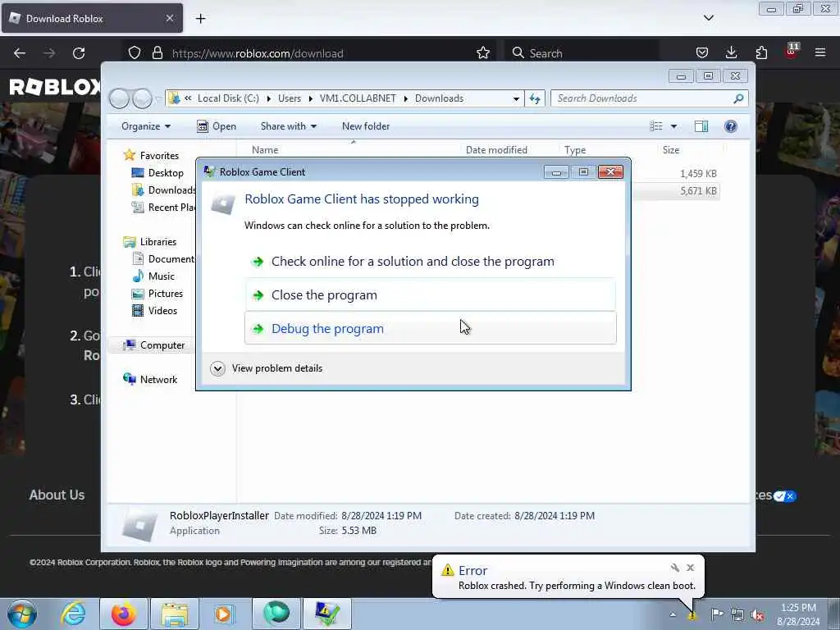Reload the Roblox download page
Viewport: 840px width, 630px height.
click(x=79, y=53)
